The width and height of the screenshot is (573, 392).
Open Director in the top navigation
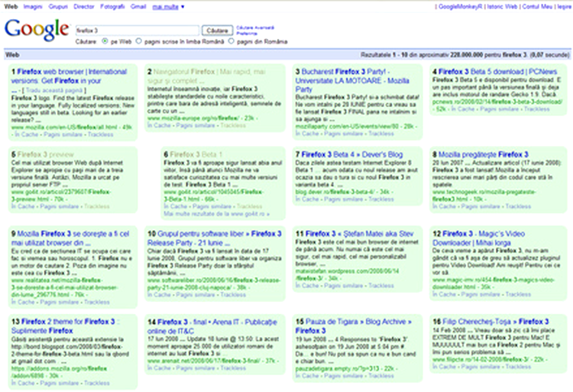click(x=84, y=7)
